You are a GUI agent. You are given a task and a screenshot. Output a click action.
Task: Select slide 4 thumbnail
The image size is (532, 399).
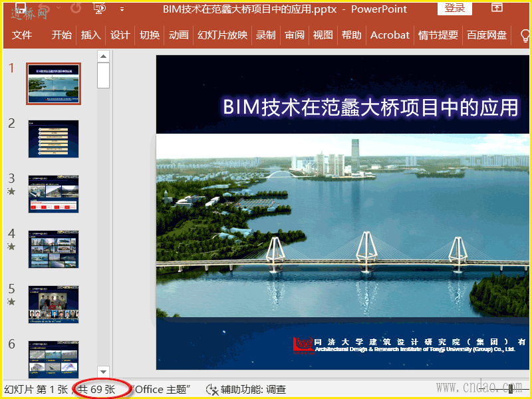pyautogui.click(x=53, y=249)
